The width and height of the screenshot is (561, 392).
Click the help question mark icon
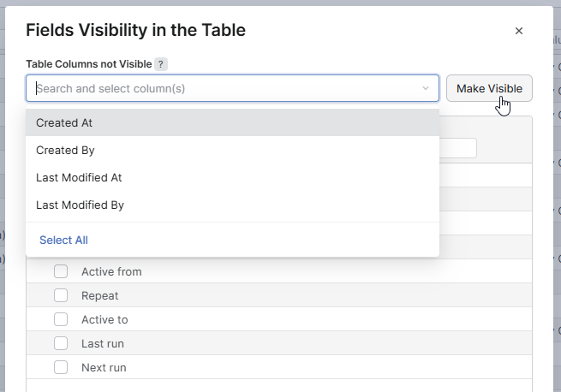tap(161, 64)
